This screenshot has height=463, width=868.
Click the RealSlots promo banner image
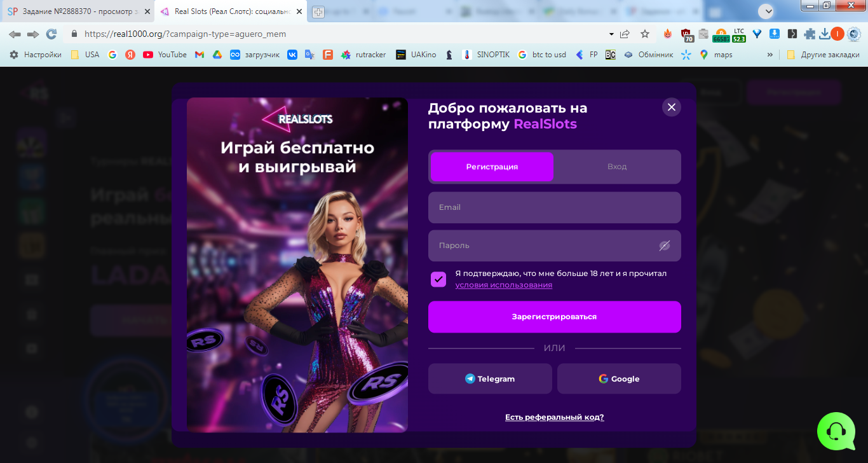297,265
